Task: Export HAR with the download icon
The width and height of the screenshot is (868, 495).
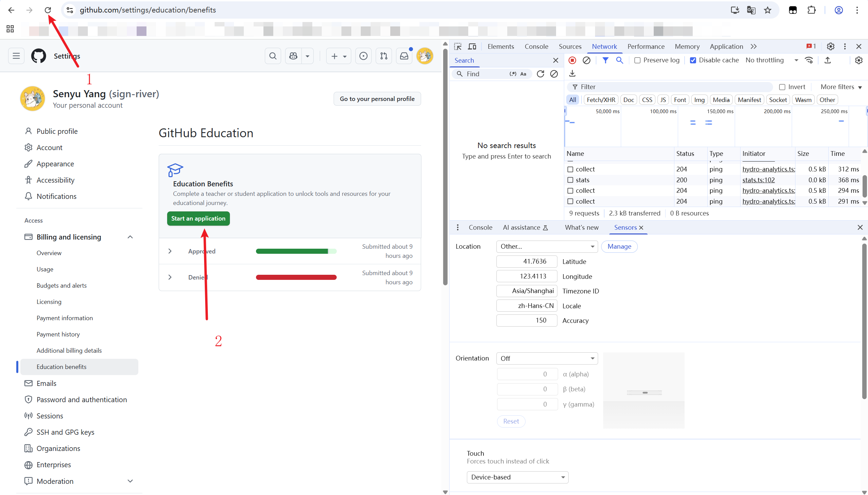Action: point(572,73)
